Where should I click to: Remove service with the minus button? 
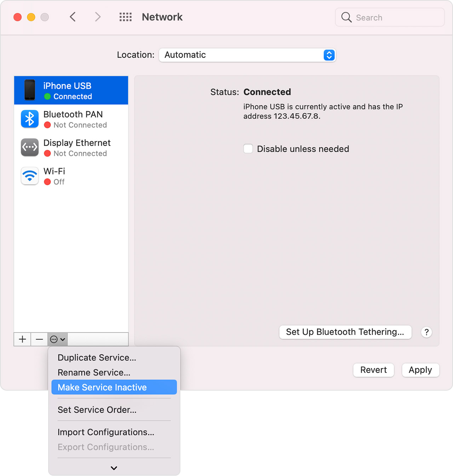(39, 339)
